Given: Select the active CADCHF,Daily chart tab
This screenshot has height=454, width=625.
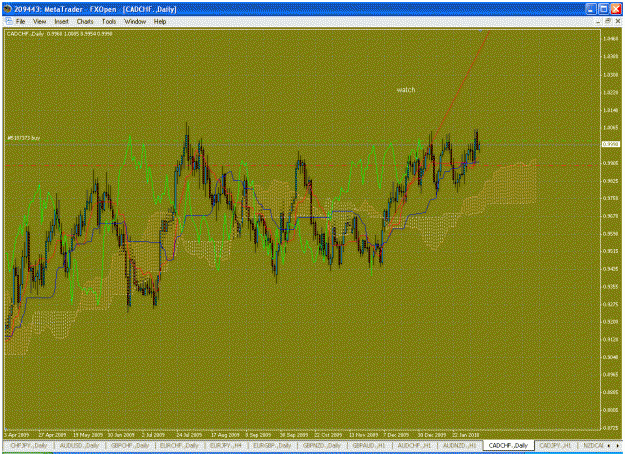Looking at the screenshot, I should tap(508, 445).
